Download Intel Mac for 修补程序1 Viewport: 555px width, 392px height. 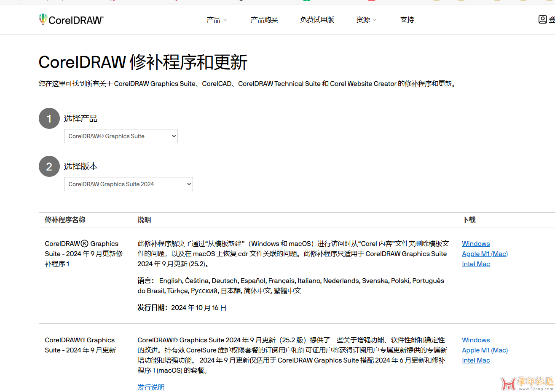(476, 264)
